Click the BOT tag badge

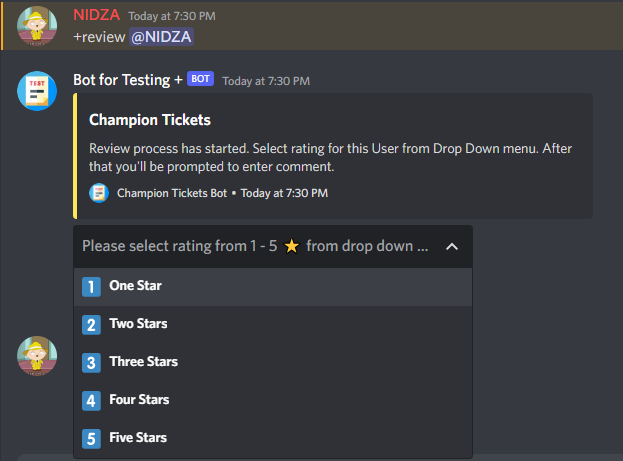tap(201, 79)
